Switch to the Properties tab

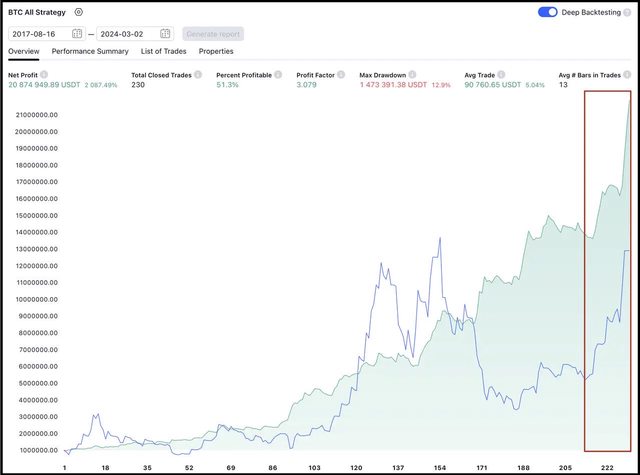pyautogui.click(x=216, y=51)
